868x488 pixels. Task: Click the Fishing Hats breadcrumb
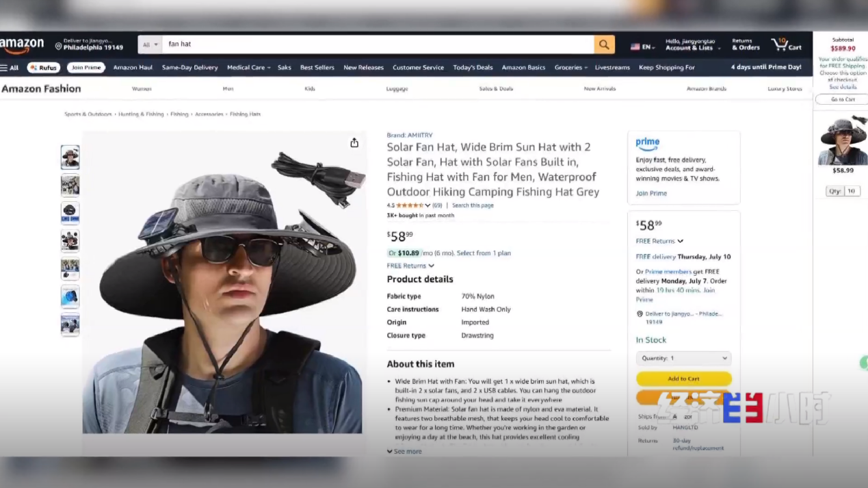tap(245, 114)
